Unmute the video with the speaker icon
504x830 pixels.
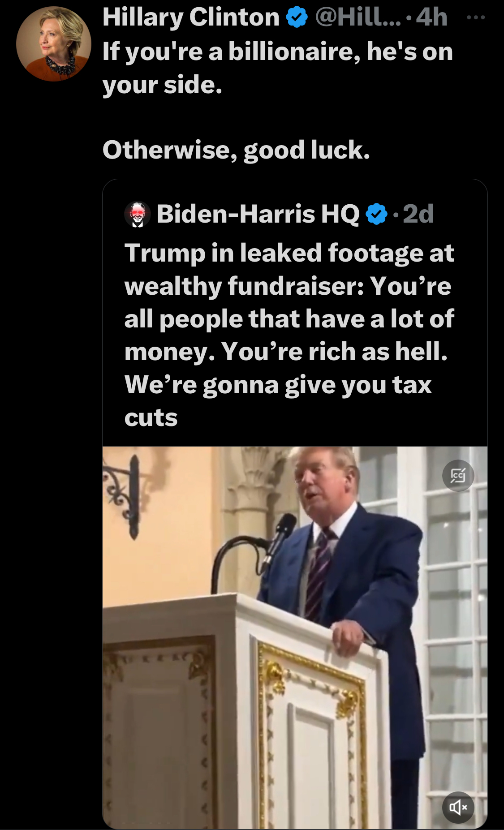458,807
